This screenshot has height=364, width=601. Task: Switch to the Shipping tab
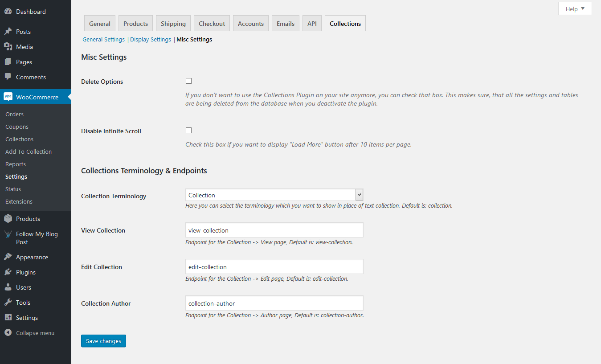(x=173, y=24)
